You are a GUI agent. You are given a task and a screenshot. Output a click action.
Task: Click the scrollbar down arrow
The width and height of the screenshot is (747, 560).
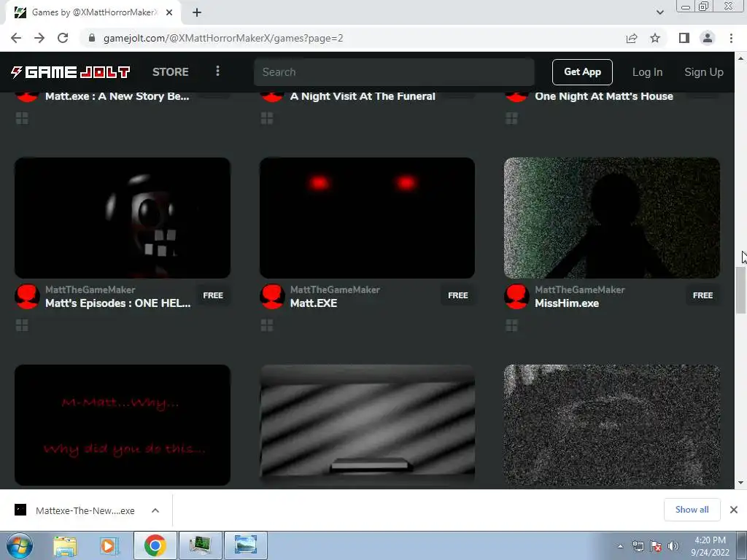click(x=741, y=483)
